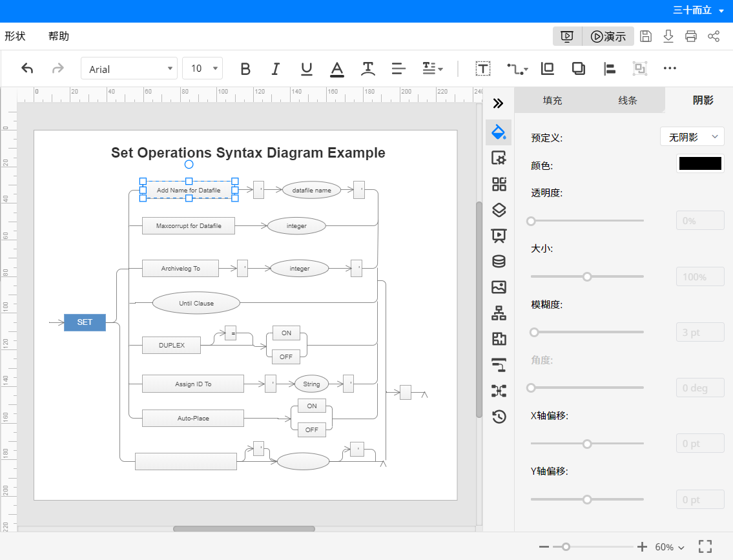Open the Gantt chart panel icon
The height and width of the screenshot is (560, 733).
[499, 364]
